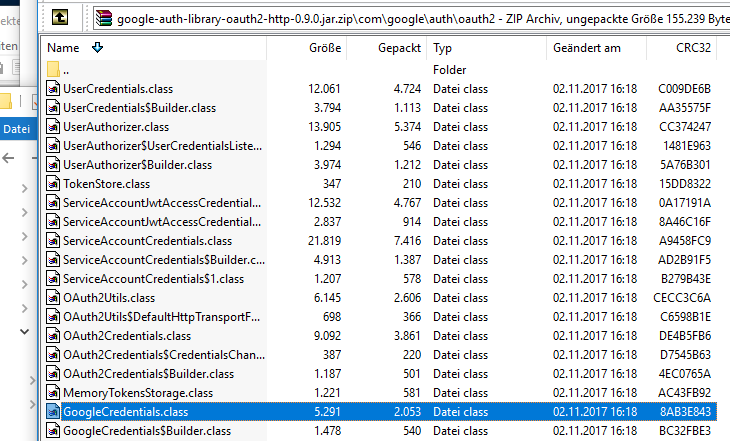Click the Folder type cell of '..' row
The height and width of the screenshot is (441, 730).
[449, 70]
